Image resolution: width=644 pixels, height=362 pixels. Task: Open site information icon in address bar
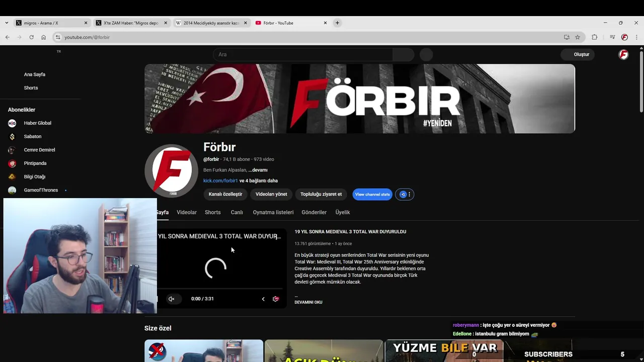click(58, 37)
